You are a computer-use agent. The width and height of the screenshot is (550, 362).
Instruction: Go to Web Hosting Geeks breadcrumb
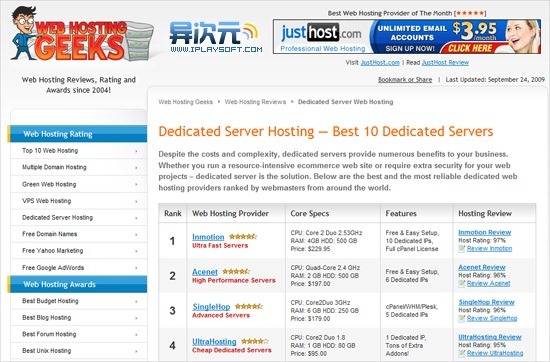coord(186,102)
